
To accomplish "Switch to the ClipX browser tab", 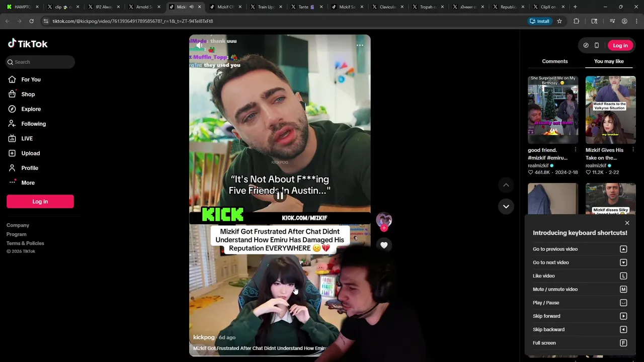I will coord(548,7).
